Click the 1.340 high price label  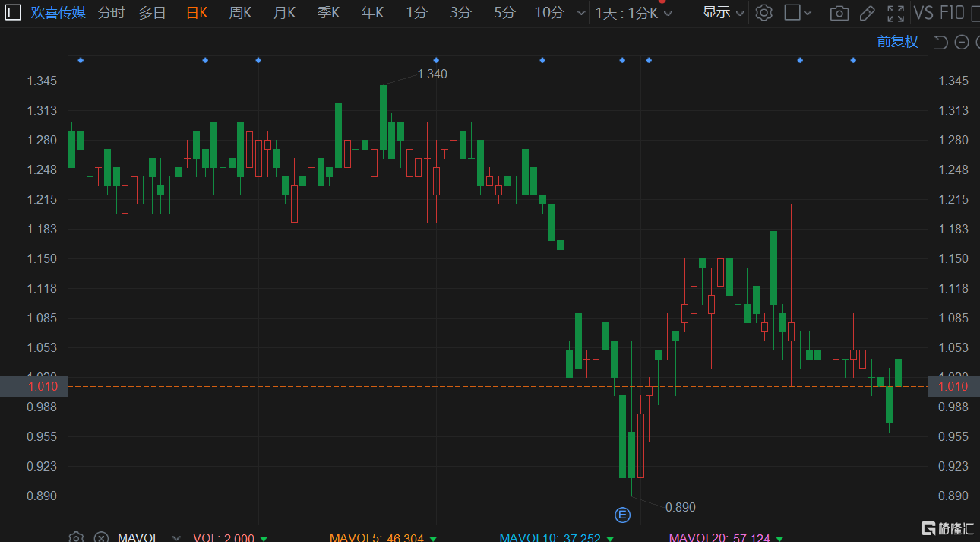tap(432, 74)
